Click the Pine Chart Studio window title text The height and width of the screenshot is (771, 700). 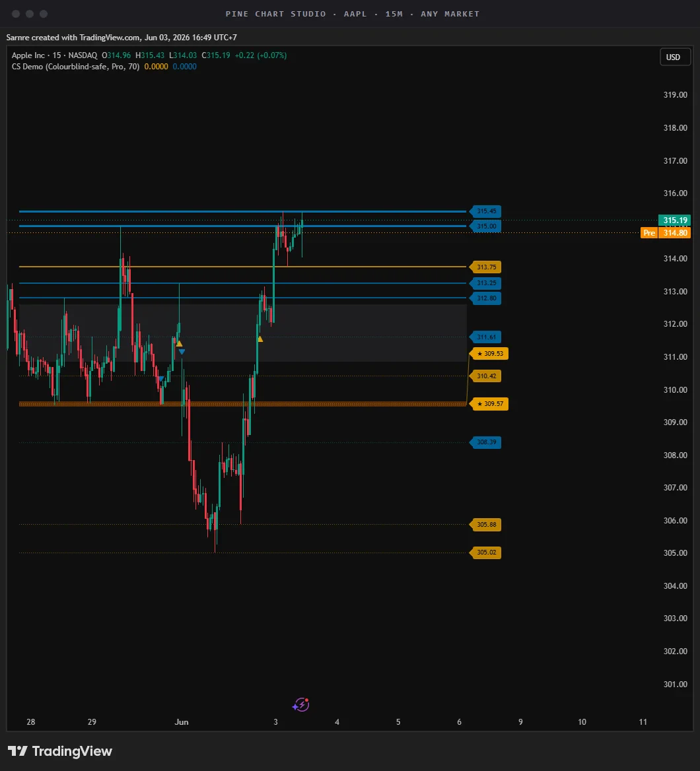pos(352,14)
